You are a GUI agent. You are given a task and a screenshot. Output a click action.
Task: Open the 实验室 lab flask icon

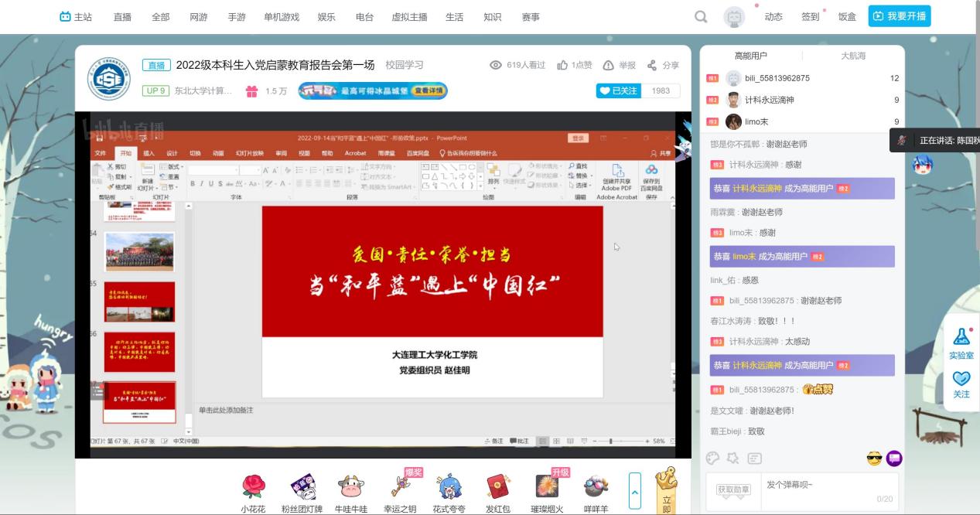click(x=961, y=337)
